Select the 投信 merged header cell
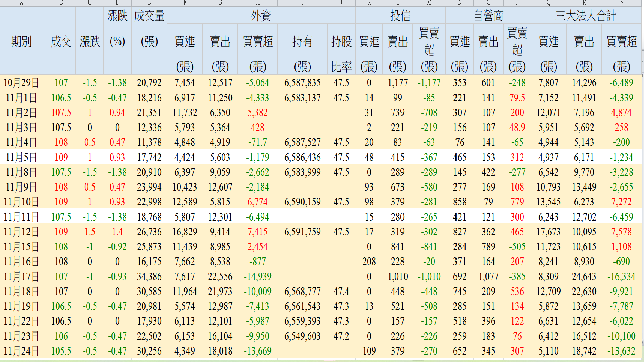 click(x=400, y=16)
